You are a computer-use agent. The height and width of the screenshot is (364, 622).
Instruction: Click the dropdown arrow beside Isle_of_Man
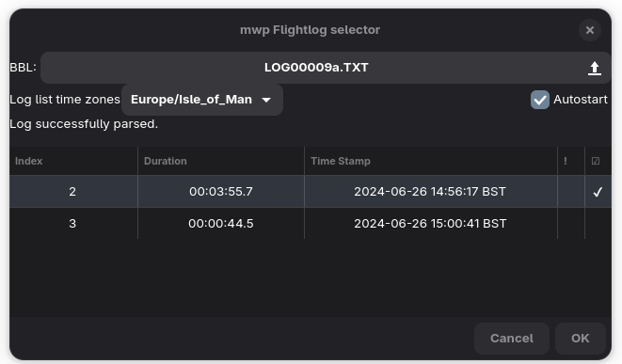pos(266,100)
